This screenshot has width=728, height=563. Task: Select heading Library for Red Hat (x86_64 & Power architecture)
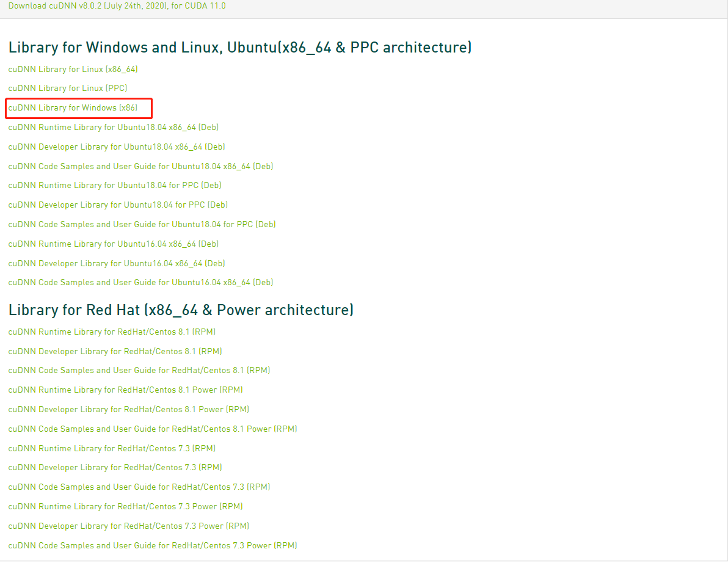[x=181, y=310]
